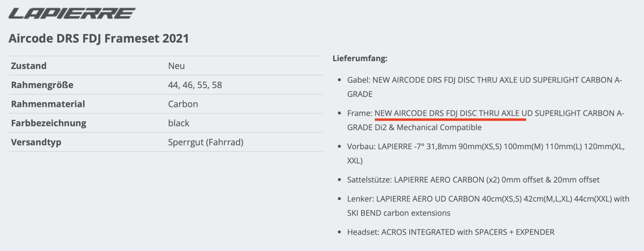The image size is (644, 251).
Task: Select the Carbon material value
Action: click(183, 104)
